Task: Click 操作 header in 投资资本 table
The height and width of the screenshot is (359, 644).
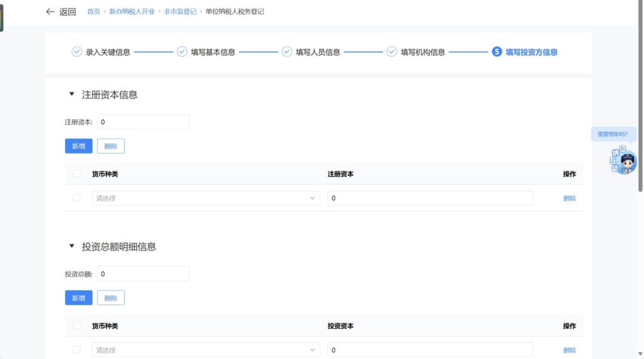Action: (569, 326)
